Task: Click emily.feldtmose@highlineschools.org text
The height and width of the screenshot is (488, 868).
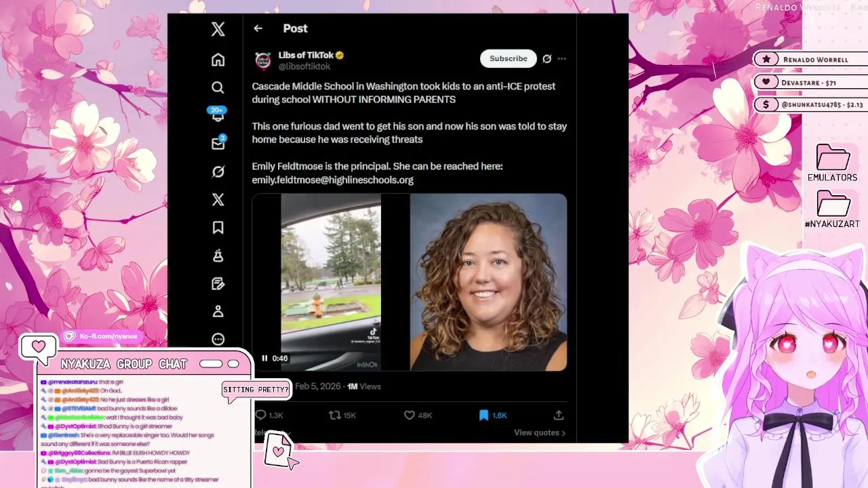Action: [332, 180]
